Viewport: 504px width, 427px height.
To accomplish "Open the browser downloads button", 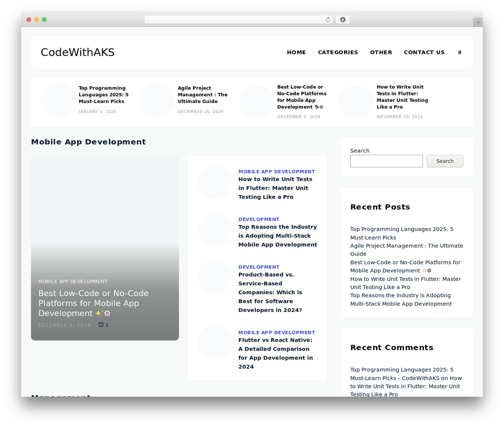I will click(343, 20).
